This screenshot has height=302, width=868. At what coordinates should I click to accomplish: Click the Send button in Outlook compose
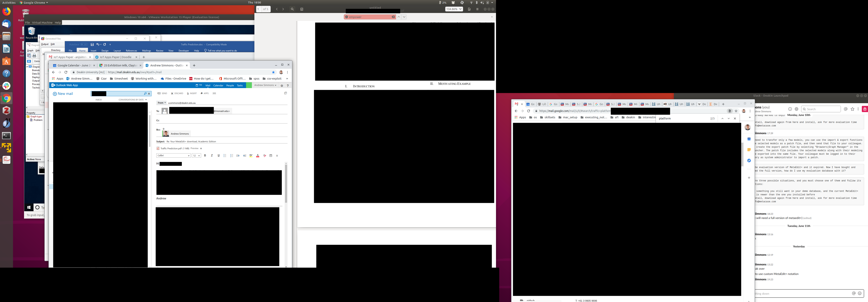click(162, 93)
